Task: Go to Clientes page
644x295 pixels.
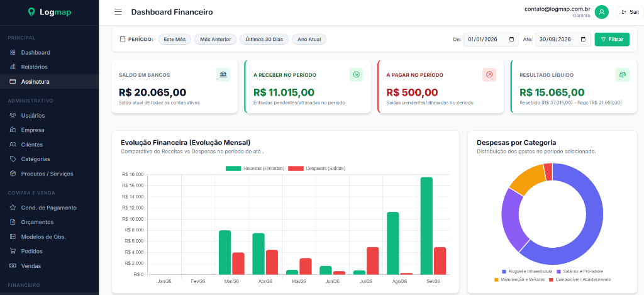Action: 49,145
